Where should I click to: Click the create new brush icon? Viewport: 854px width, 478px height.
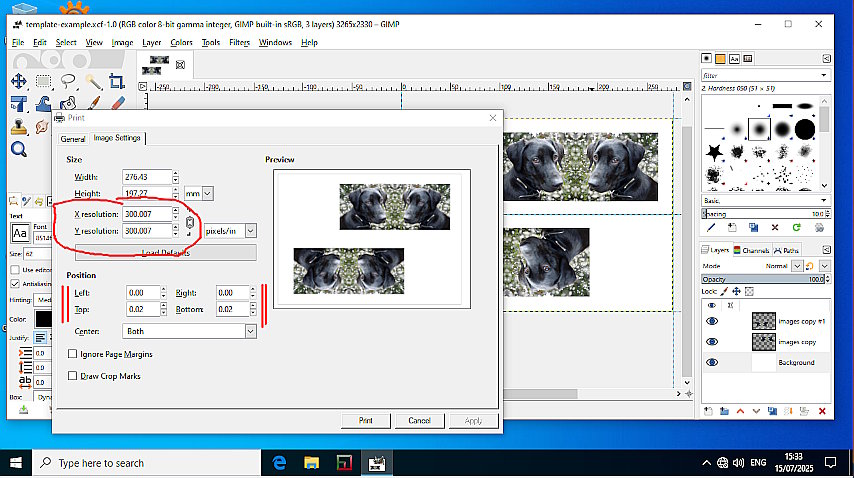tap(732, 228)
